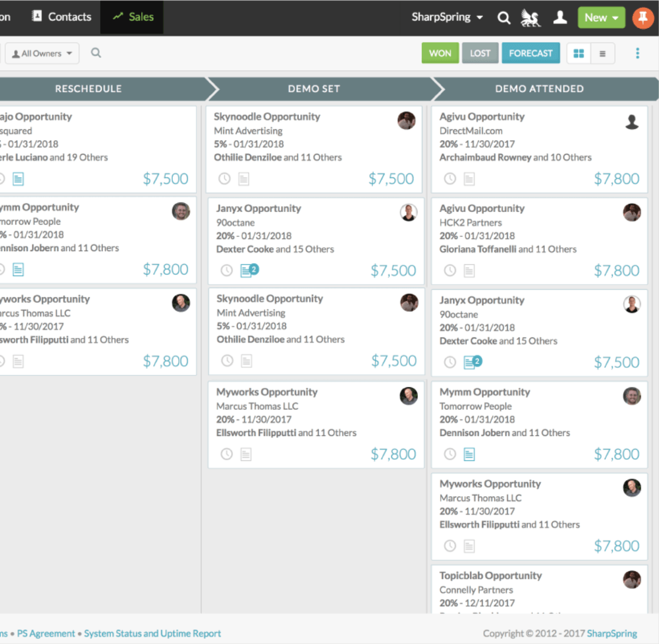The image size is (659, 644).
Task: Open the Sales menu
Action: point(132,17)
